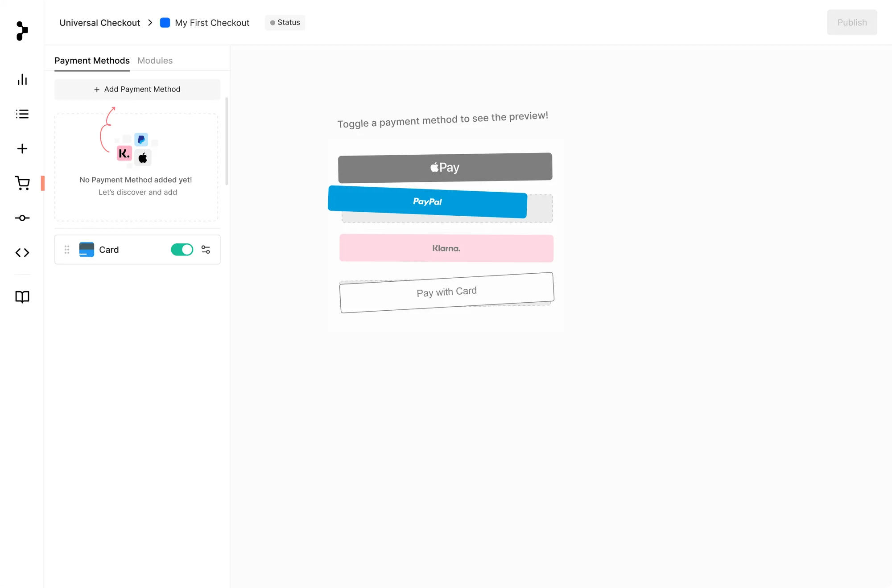Click the analytics/chart icon in sidebar

pos(22,79)
